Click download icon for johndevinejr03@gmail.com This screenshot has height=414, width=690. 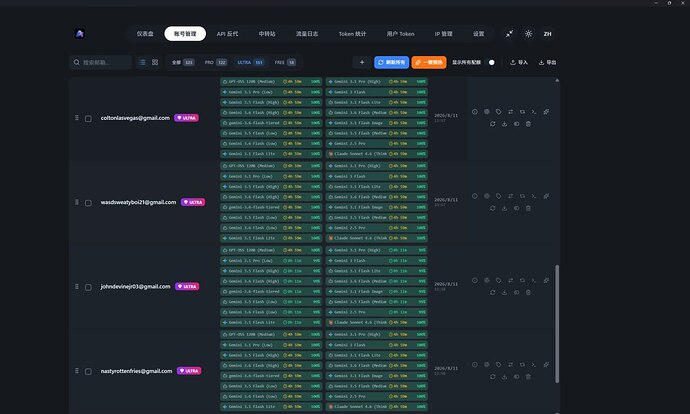tap(504, 293)
